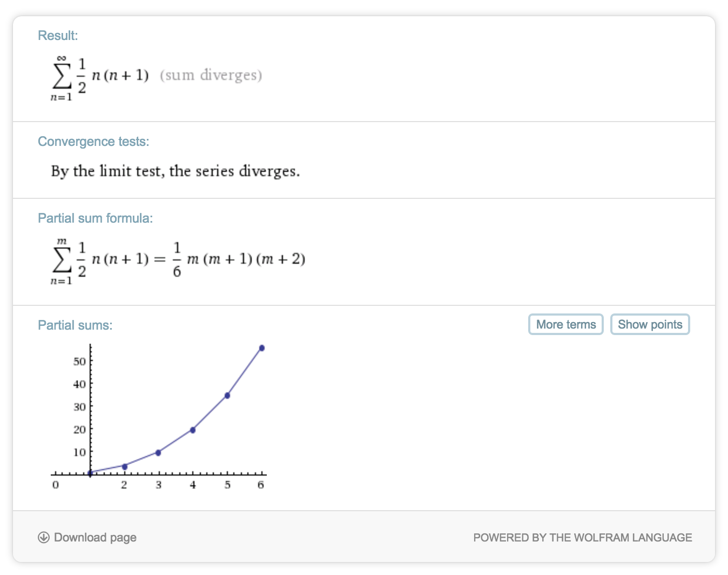Image resolution: width=728 pixels, height=575 pixels.
Task: Click POWERED BY THE WOLFRAM LANGUAGE
Action: click(582, 538)
